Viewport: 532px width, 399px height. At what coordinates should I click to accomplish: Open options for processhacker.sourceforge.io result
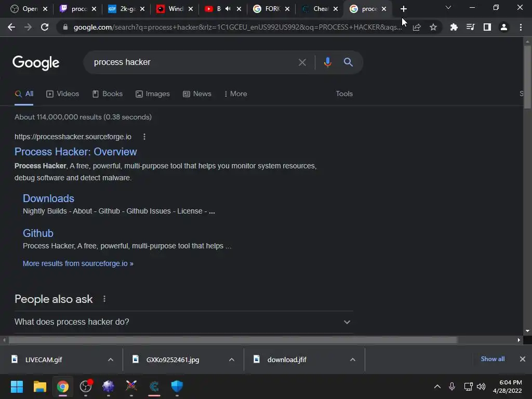point(144,137)
